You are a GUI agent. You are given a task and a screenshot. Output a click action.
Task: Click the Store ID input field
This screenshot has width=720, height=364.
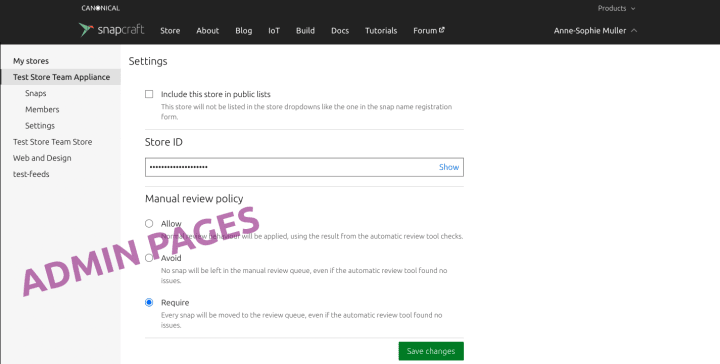pos(304,167)
